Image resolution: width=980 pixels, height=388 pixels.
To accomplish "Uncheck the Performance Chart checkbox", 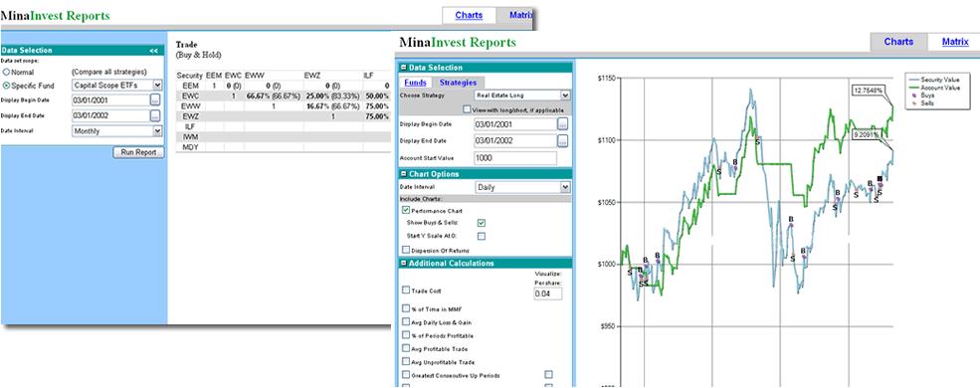I will 406,211.
